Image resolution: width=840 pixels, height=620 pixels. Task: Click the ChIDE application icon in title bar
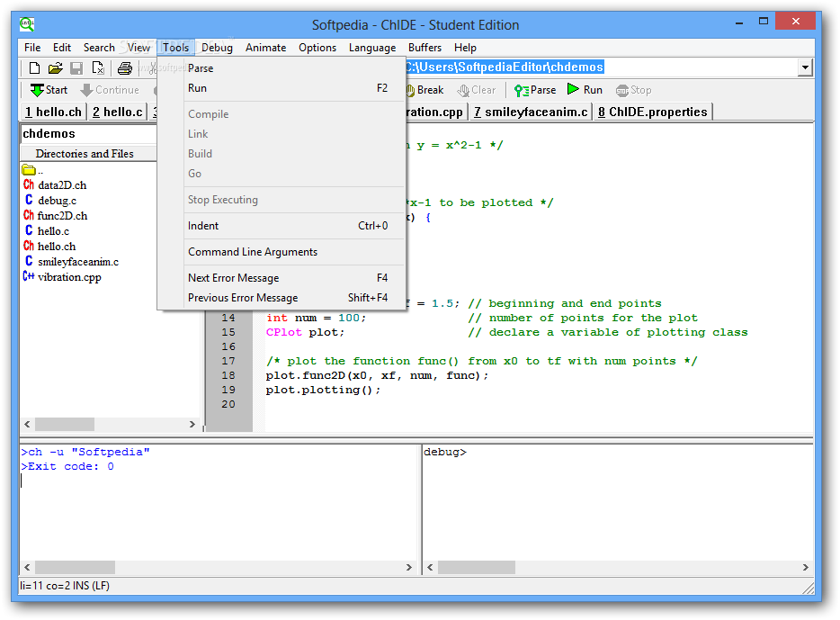pos(27,24)
